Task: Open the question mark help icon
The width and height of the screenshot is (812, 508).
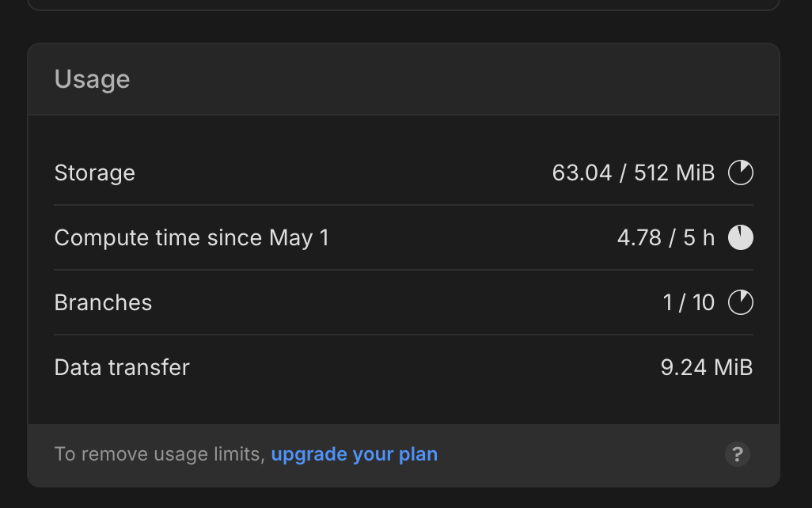Action: tap(737, 454)
